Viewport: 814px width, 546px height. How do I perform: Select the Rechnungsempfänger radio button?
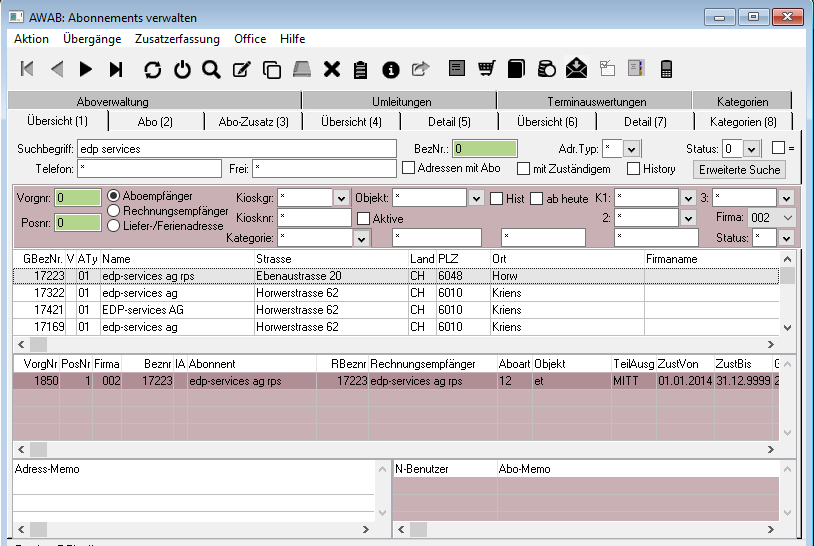(x=115, y=210)
